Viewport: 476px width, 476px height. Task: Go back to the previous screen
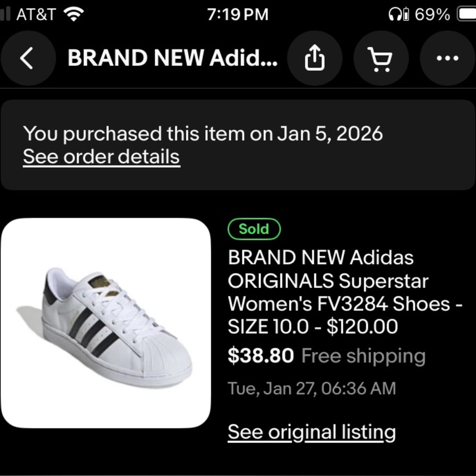click(28, 58)
